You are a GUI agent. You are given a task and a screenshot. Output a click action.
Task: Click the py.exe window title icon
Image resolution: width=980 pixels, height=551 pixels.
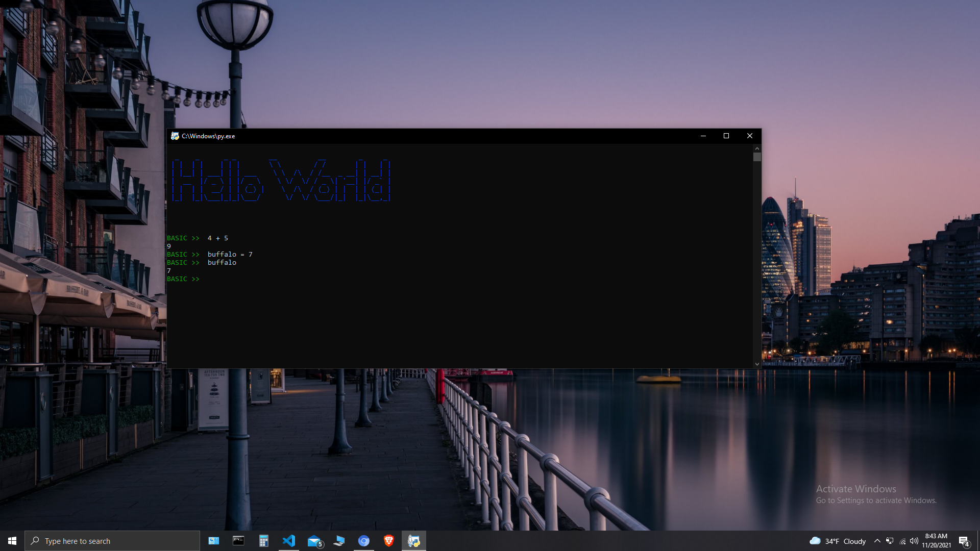(x=175, y=136)
